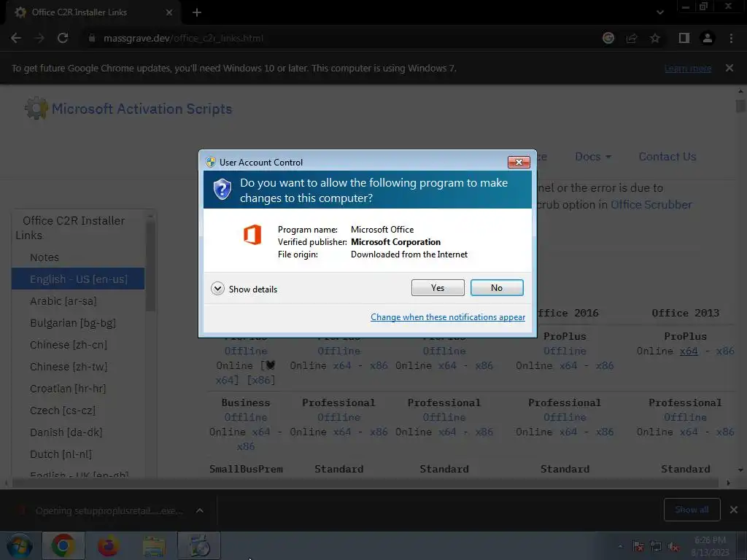
Task: Dismiss the Windows 7 update banner
Action: point(729,68)
